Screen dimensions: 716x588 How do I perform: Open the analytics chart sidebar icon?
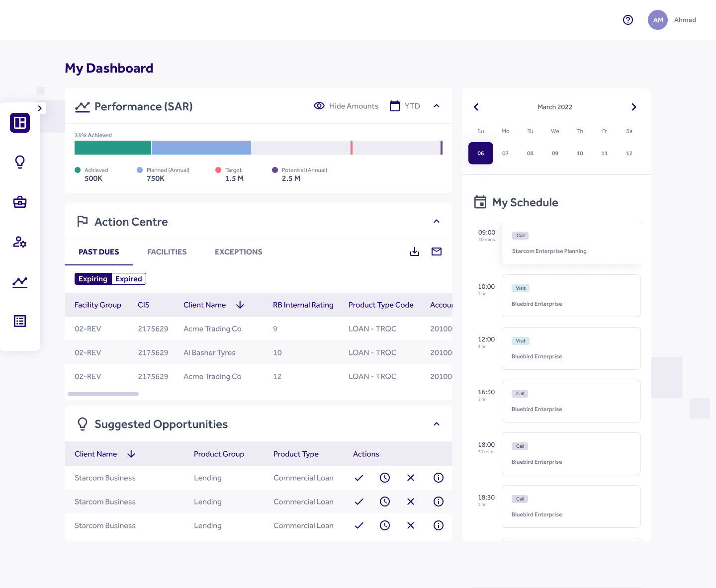(20, 282)
